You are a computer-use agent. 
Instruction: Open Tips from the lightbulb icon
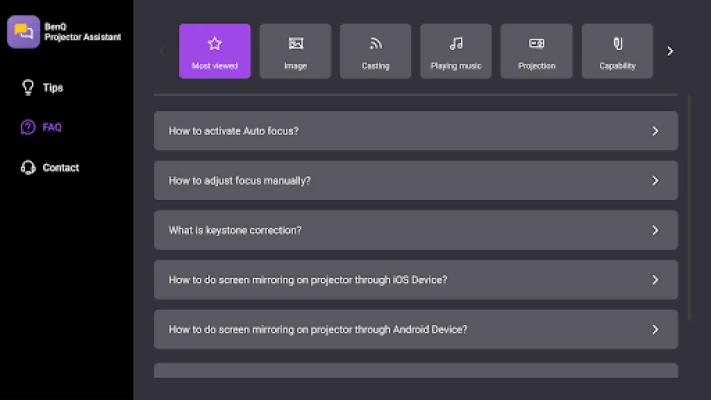point(28,88)
